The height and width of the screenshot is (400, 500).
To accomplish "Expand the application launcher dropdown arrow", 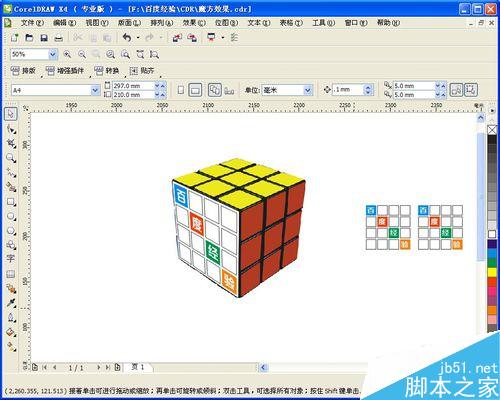I will [x=223, y=38].
